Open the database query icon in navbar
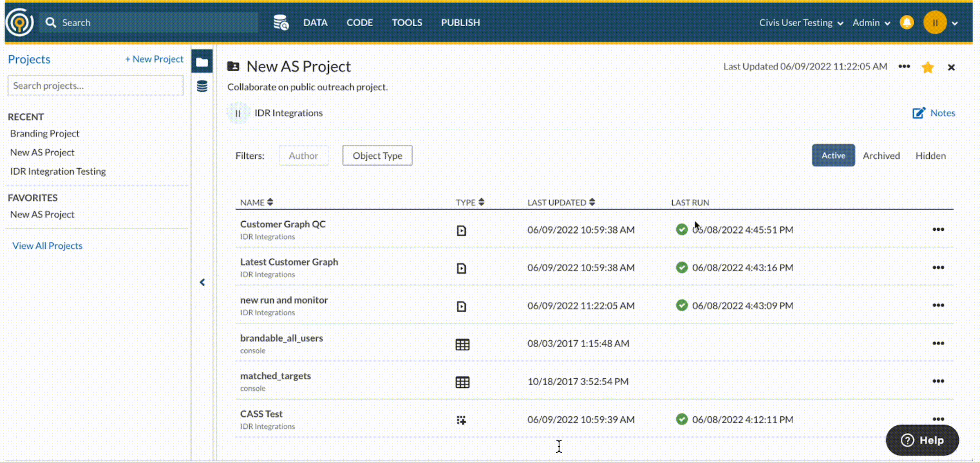 281,22
